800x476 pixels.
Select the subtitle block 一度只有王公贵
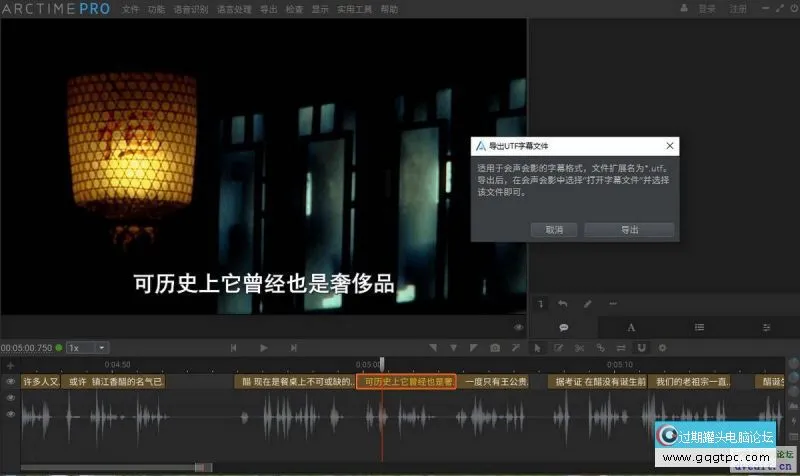click(494, 381)
